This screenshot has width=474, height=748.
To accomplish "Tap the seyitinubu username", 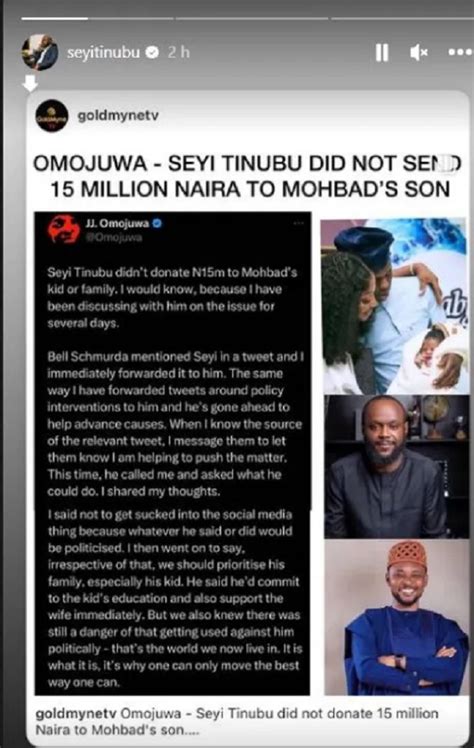I will 103,52.
